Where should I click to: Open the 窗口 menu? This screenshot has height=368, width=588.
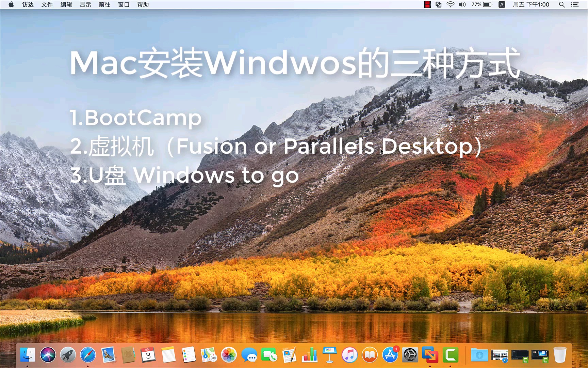click(x=124, y=4)
